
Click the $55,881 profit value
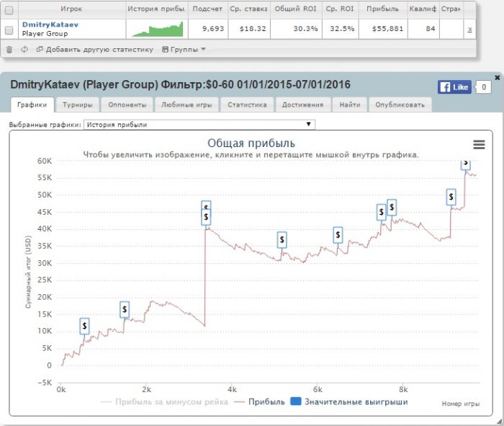point(387,29)
